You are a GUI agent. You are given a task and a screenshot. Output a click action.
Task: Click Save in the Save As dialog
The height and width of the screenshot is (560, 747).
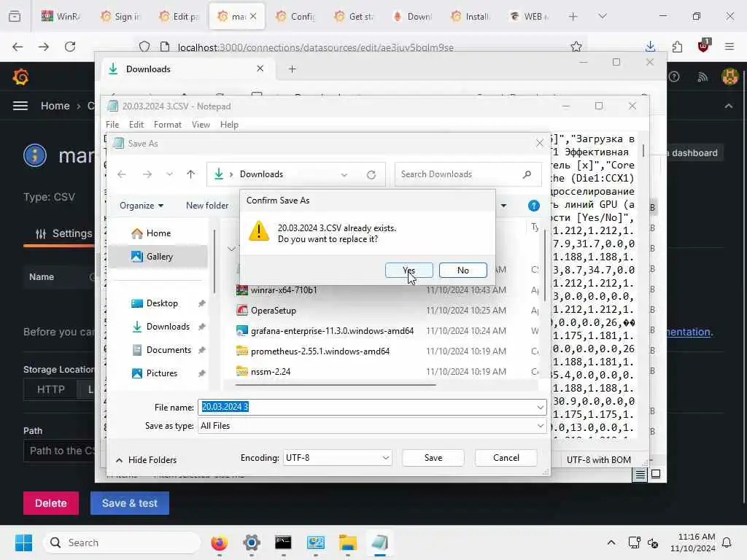click(433, 458)
